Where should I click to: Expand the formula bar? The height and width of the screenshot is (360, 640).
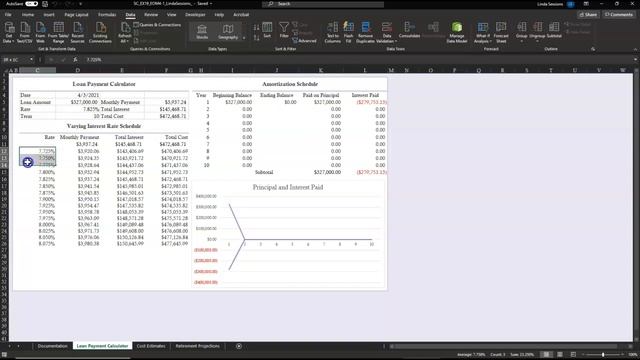click(635, 60)
